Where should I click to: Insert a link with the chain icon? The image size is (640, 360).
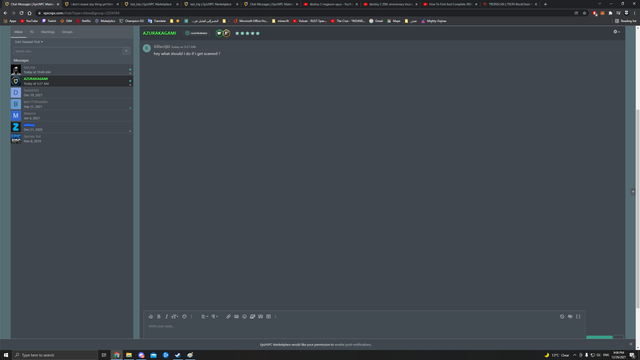pyautogui.click(x=228, y=316)
